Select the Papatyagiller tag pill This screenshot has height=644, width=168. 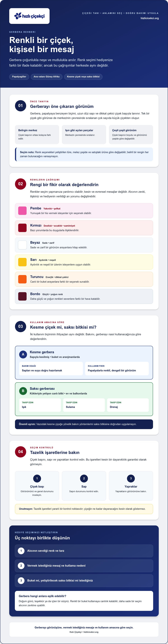coord(19,77)
